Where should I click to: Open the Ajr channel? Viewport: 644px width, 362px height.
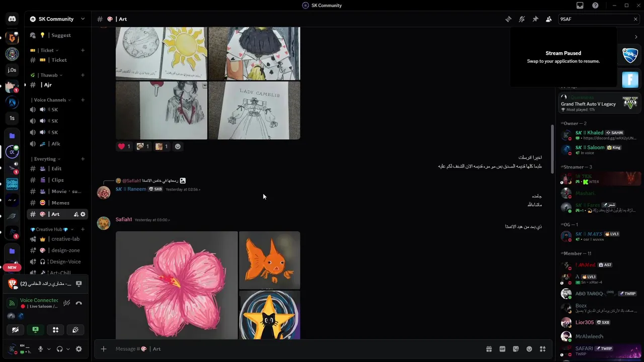[x=57, y=85]
